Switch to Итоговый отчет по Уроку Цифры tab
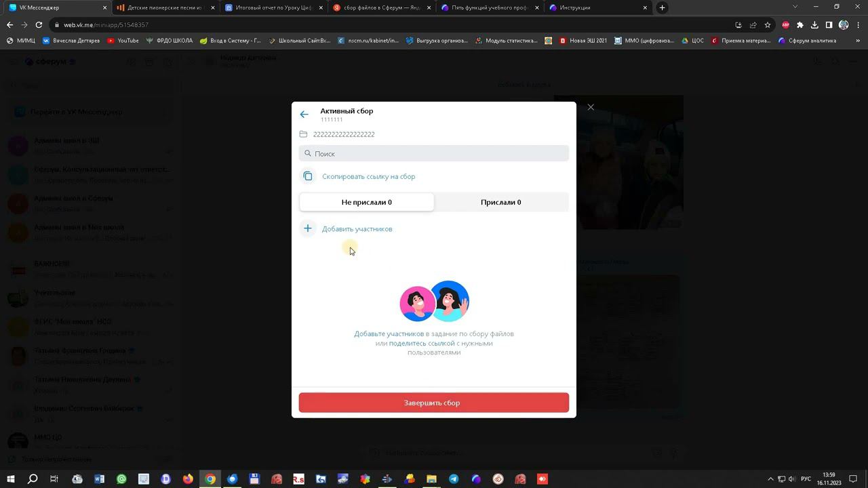Image resolution: width=868 pixels, height=488 pixels. [274, 7]
